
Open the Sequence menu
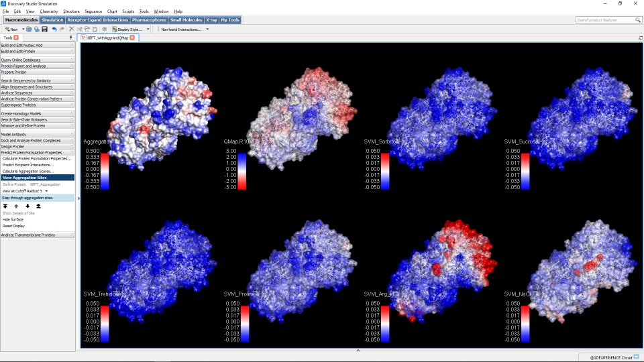(x=93, y=11)
